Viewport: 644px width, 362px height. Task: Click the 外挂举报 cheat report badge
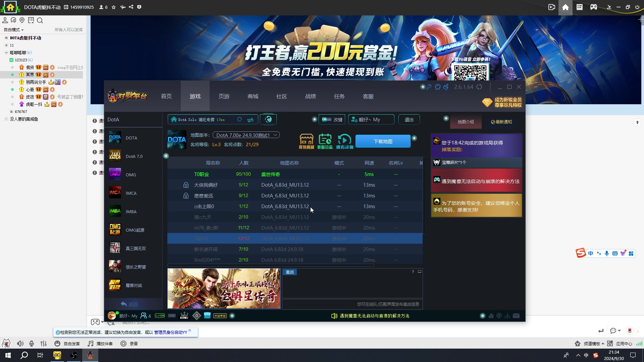[x=220, y=316]
